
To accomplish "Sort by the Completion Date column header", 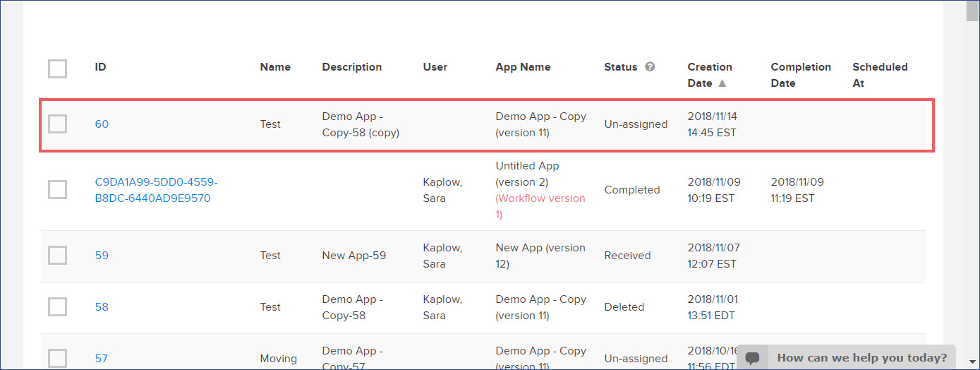I will (x=800, y=75).
